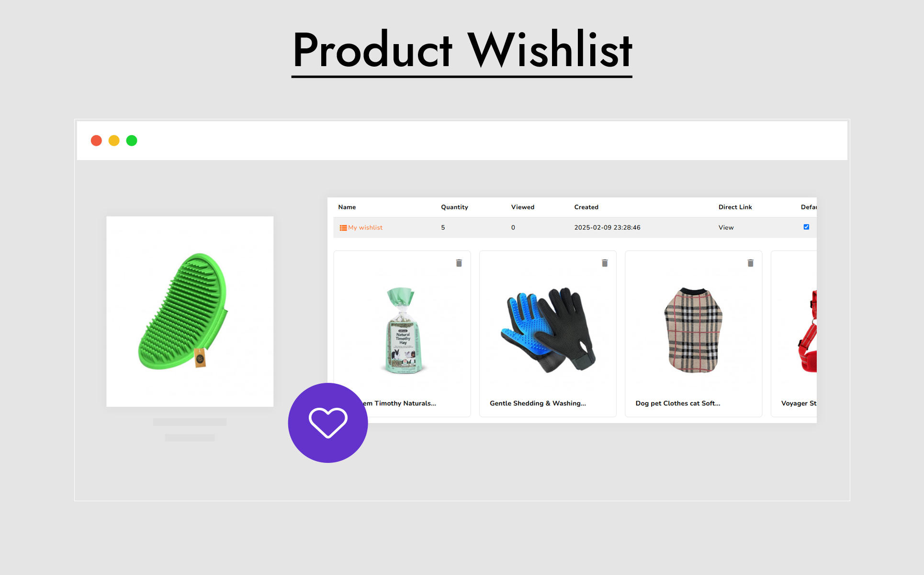The height and width of the screenshot is (575, 924).
Task: Toggle the Default wishlist checkbox
Action: coord(806,227)
